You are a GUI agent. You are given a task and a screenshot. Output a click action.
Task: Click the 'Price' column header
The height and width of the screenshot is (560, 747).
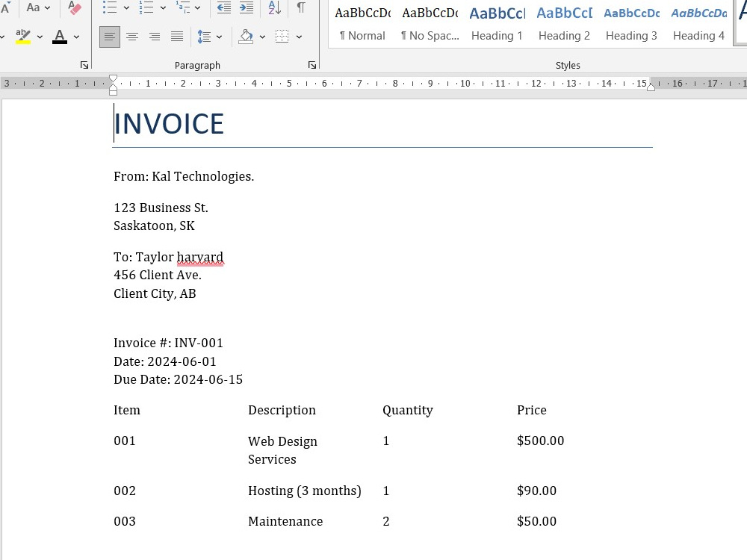point(532,411)
